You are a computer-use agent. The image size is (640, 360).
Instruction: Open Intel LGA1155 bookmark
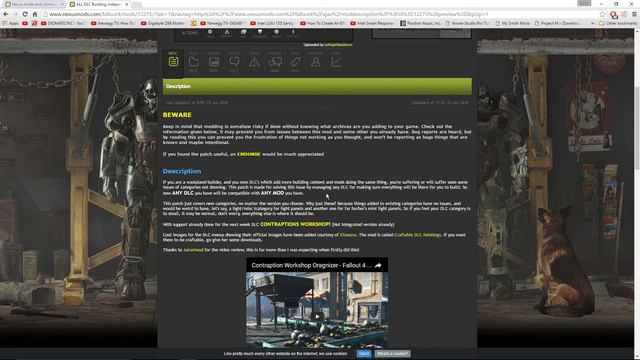271,23
